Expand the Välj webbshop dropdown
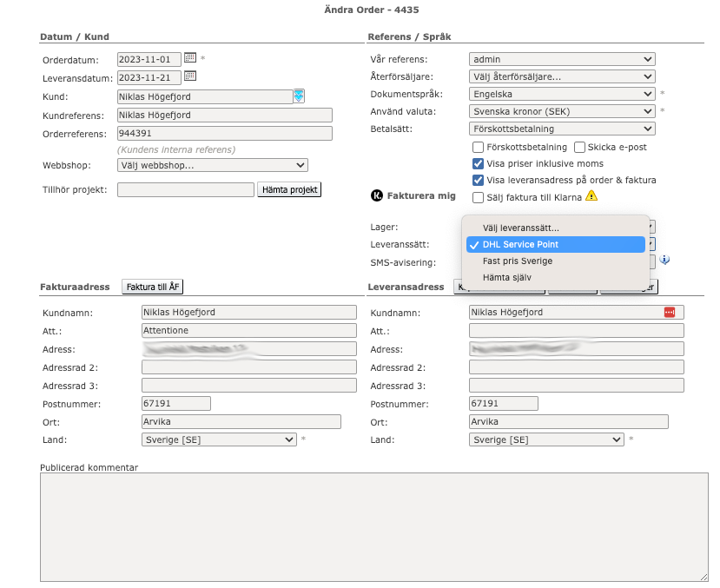 (x=212, y=165)
